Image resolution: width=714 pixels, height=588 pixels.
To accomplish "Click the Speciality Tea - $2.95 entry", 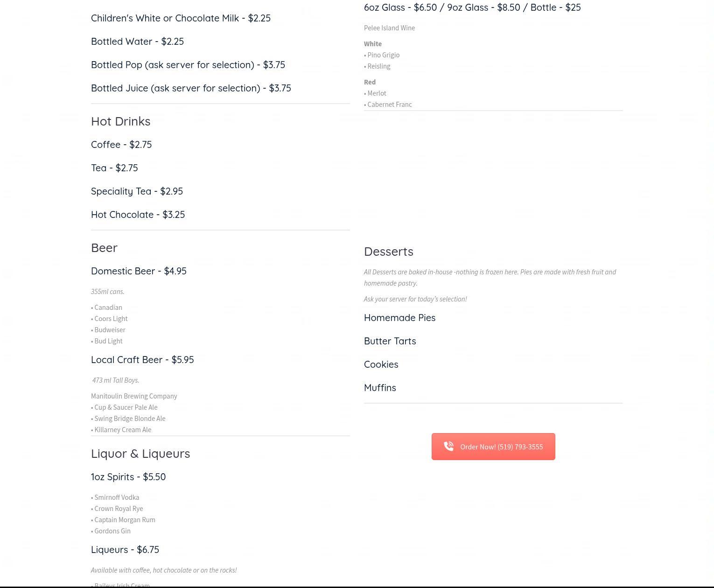I will pyautogui.click(x=137, y=191).
